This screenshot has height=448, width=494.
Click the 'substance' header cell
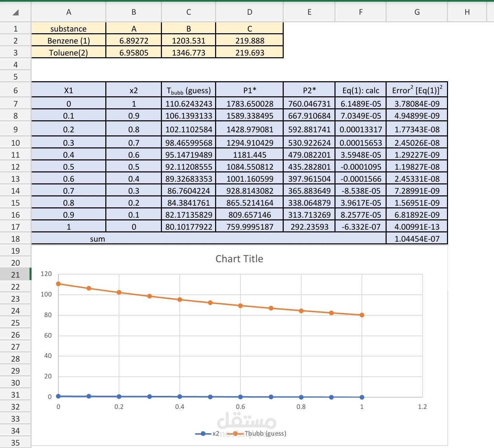69,28
